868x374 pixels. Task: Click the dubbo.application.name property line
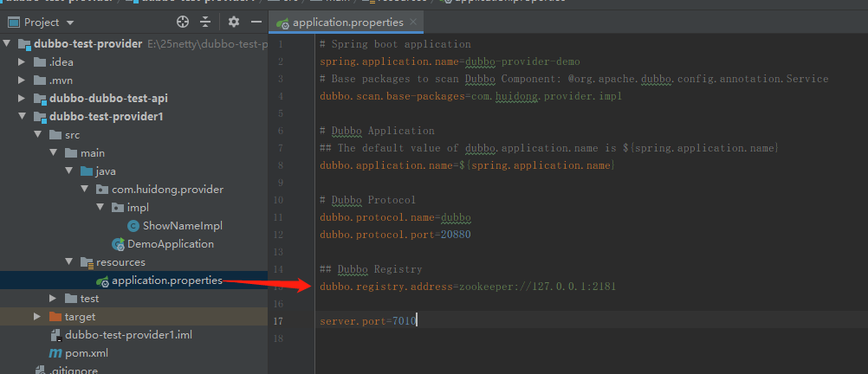click(467, 164)
